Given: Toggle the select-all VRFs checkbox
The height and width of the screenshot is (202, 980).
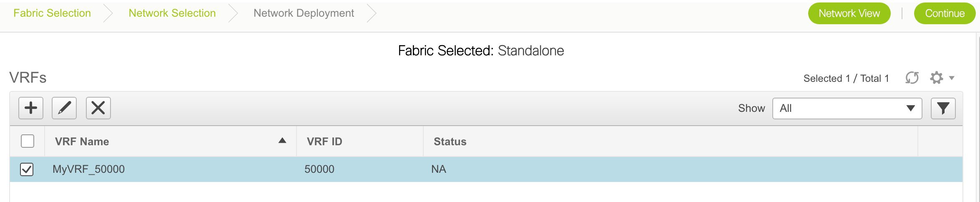Looking at the screenshot, I should (x=28, y=141).
